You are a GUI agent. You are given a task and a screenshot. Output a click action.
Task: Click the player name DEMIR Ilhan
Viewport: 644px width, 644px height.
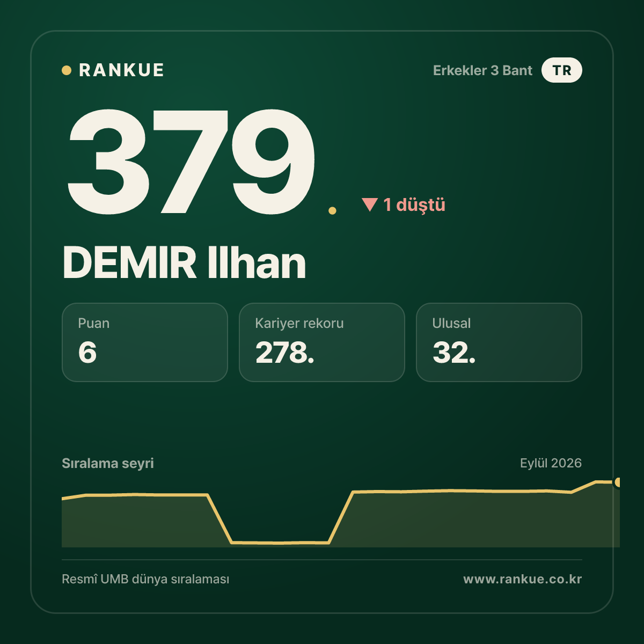pos(184,263)
